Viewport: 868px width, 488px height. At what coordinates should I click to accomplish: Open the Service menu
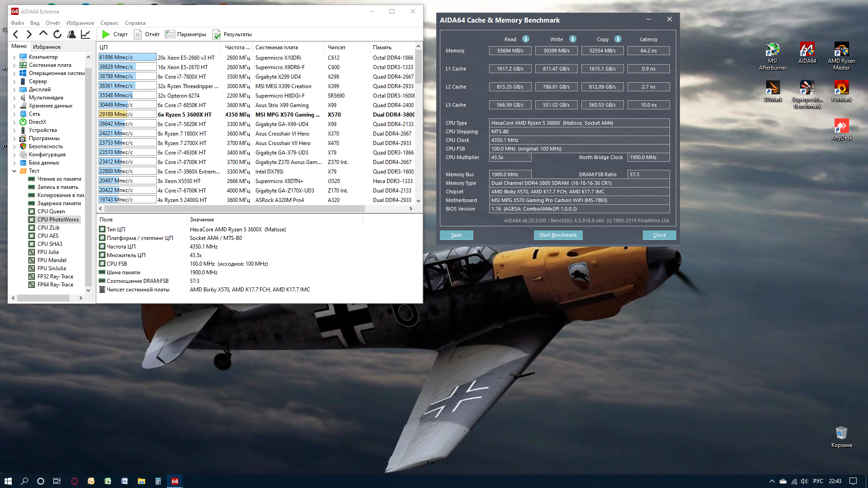(x=109, y=23)
